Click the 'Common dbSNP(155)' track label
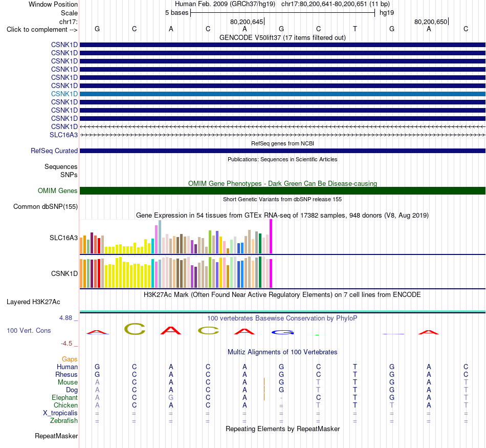486x448 pixels. [45, 207]
